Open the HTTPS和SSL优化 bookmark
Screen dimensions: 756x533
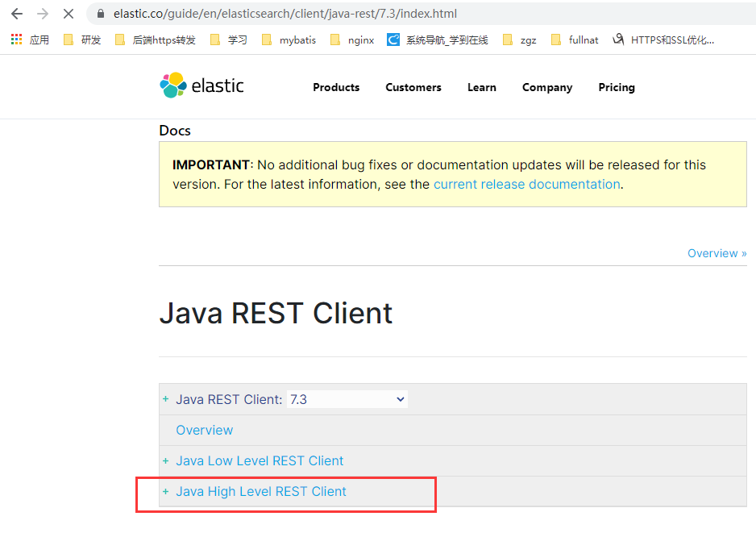tap(663, 40)
